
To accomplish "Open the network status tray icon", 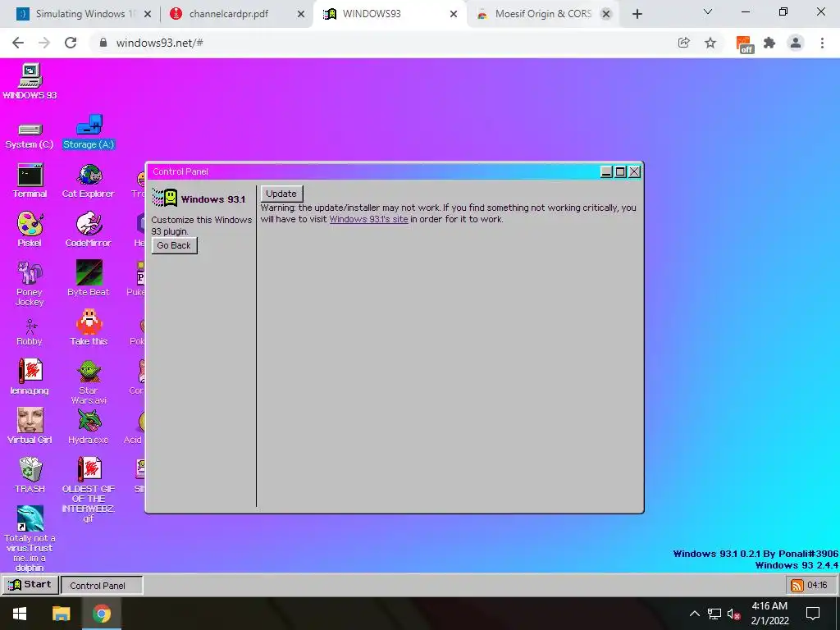I will click(714, 614).
